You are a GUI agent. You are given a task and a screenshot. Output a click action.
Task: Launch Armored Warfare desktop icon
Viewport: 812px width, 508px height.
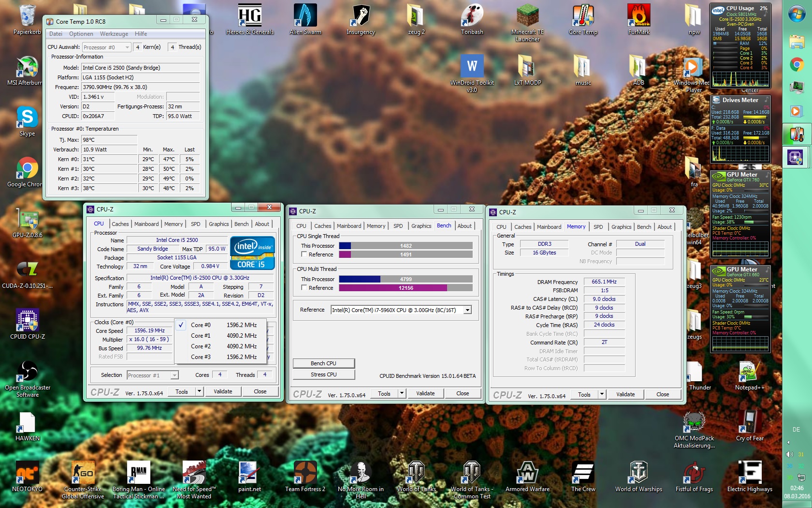tap(527, 477)
